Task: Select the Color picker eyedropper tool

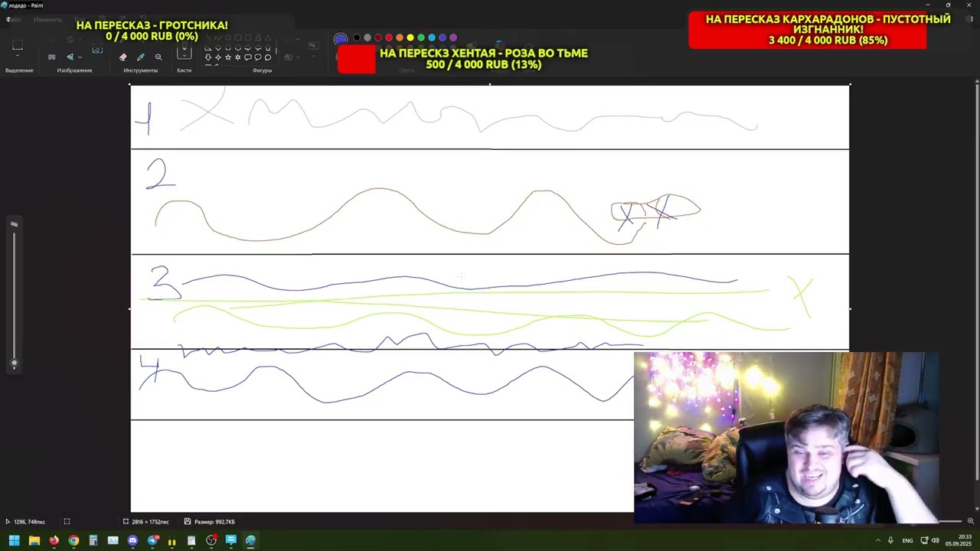Action: coord(141,57)
